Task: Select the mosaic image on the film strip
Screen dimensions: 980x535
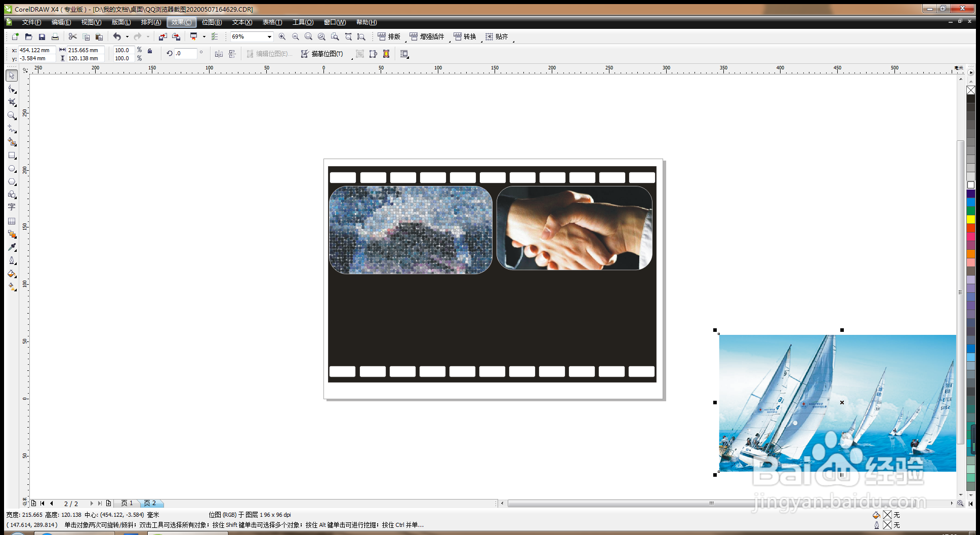Action: coord(411,230)
